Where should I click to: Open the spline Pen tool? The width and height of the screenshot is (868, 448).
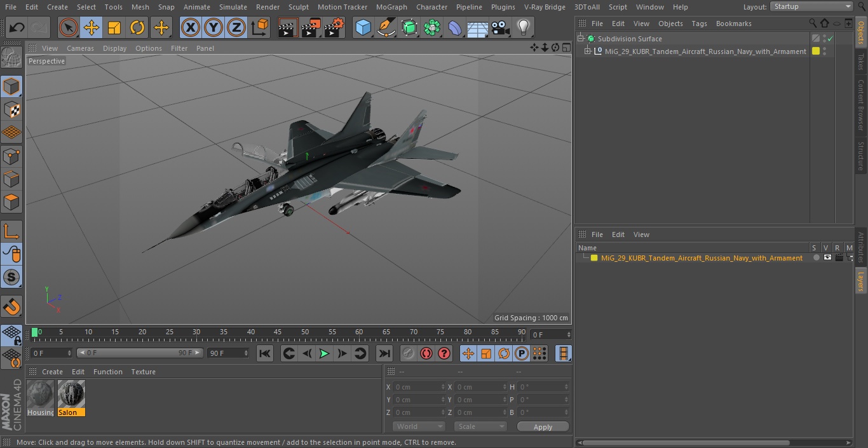coord(386,28)
